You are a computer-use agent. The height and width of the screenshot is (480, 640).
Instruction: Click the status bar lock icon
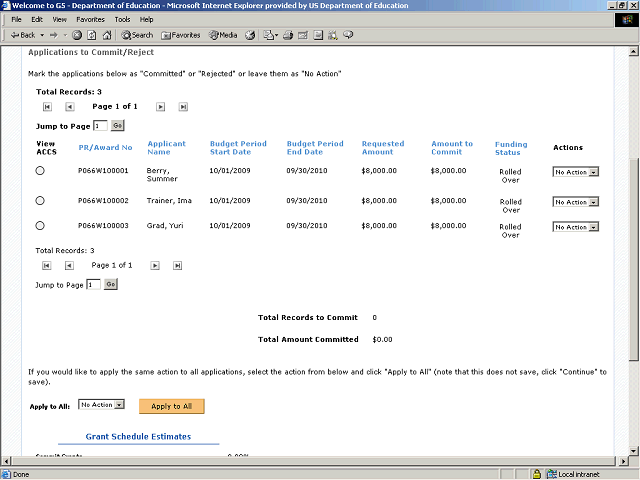coord(537,474)
